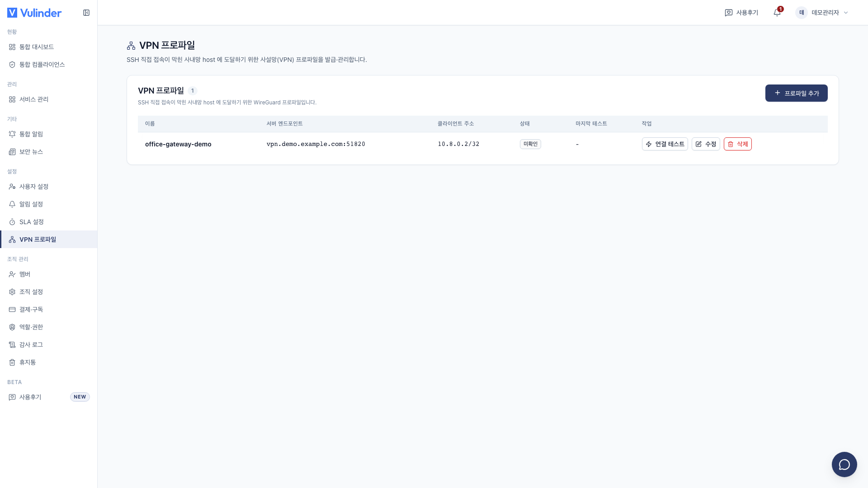
Task: Click the 멤버 person icon
Action: click(x=12, y=274)
